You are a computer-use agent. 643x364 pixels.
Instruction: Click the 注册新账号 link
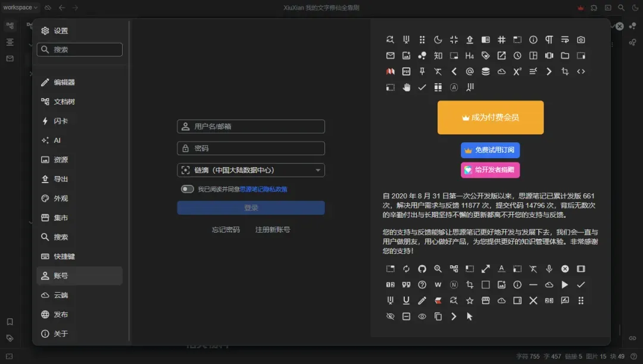[x=273, y=230]
